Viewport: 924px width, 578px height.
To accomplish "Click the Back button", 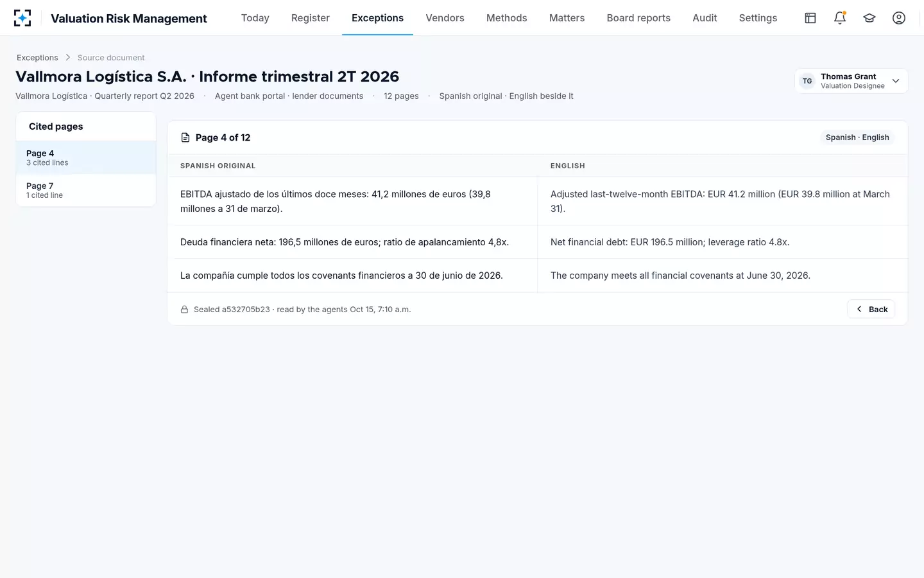I will click(x=871, y=309).
